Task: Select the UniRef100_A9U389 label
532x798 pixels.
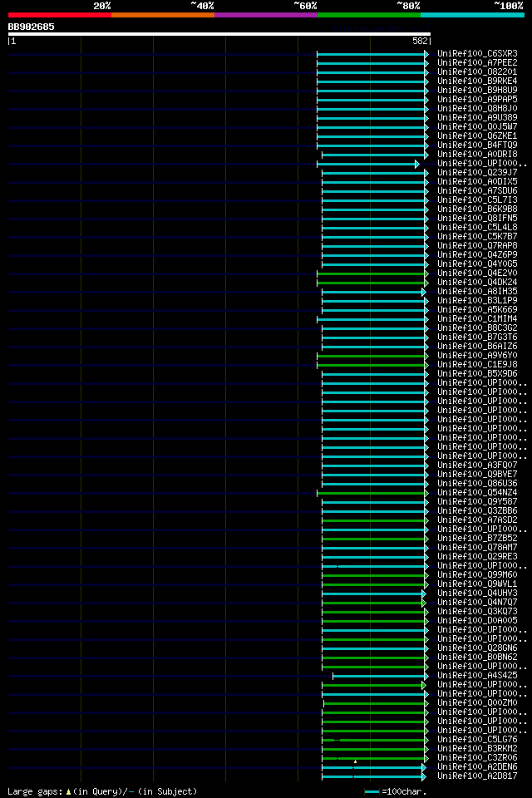Action: pos(477,117)
